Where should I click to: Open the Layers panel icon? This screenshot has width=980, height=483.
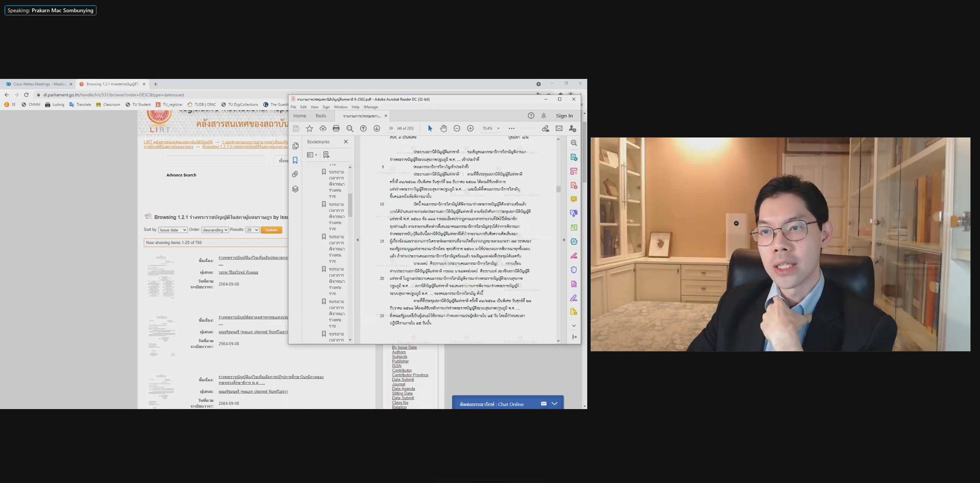tap(295, 189)
